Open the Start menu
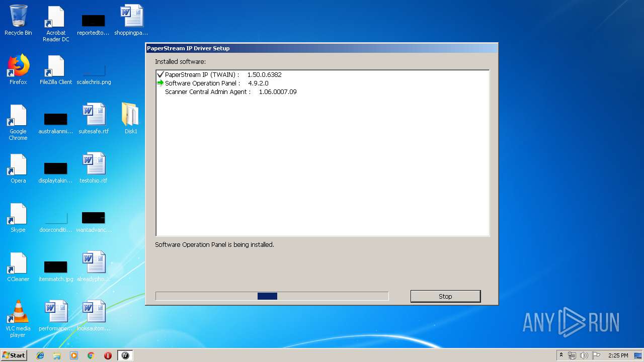Screen dimensions: 644x362 (x=14, y=355)
